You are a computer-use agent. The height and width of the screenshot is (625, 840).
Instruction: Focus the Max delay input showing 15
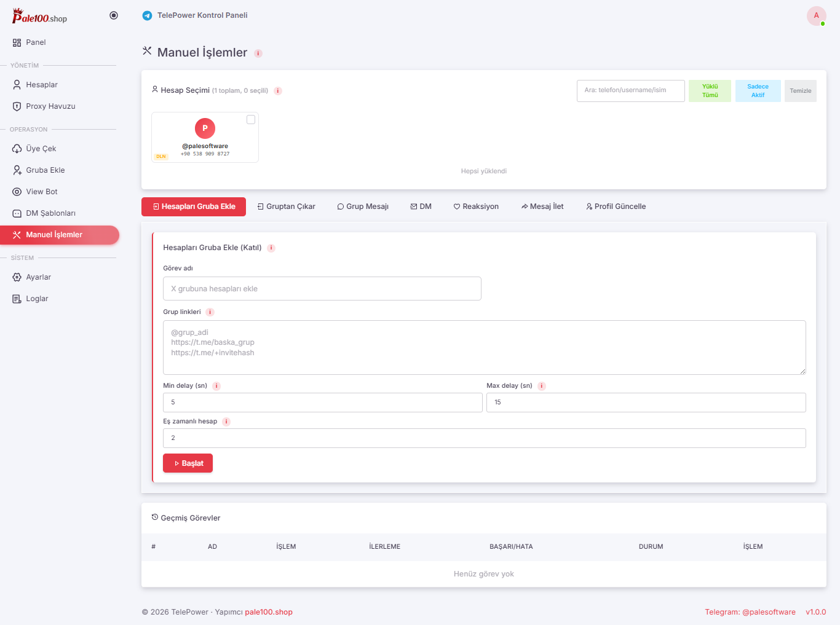click(646, 403)
